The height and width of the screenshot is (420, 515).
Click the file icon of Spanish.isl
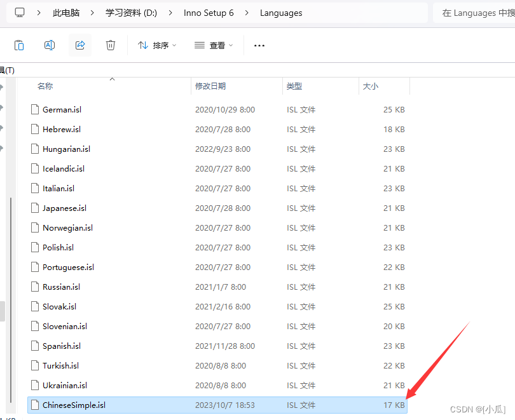coord(35,346)
